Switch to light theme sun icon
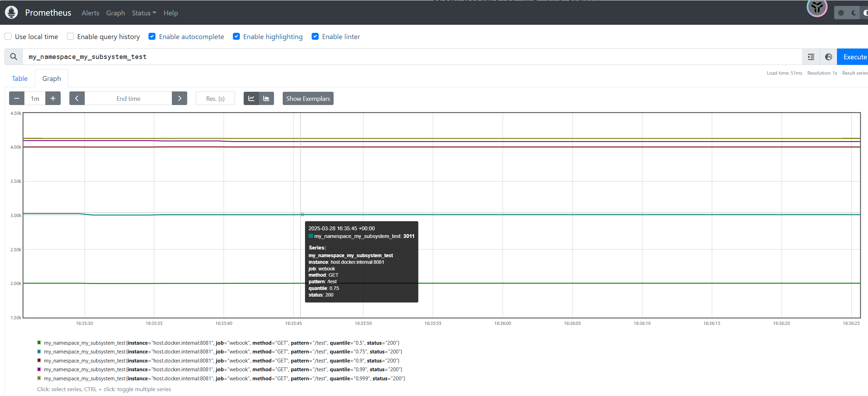Viewport: 868px width, 396px height. pos(841,13)
